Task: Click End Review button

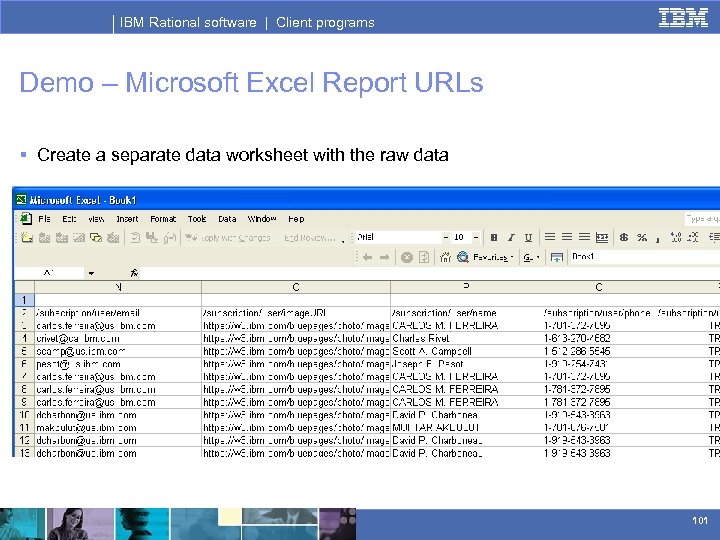Action: [309, 238]
